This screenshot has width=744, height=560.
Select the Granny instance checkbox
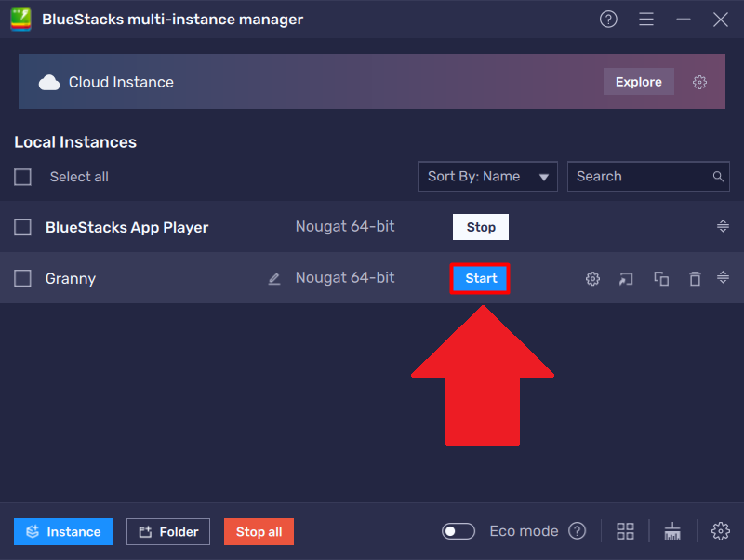22,278
